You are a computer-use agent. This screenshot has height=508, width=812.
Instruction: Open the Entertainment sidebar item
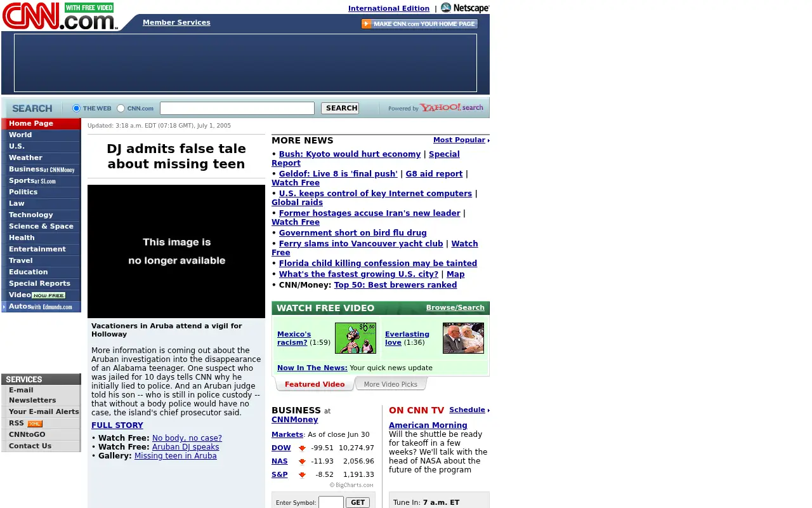pos(41,249)
